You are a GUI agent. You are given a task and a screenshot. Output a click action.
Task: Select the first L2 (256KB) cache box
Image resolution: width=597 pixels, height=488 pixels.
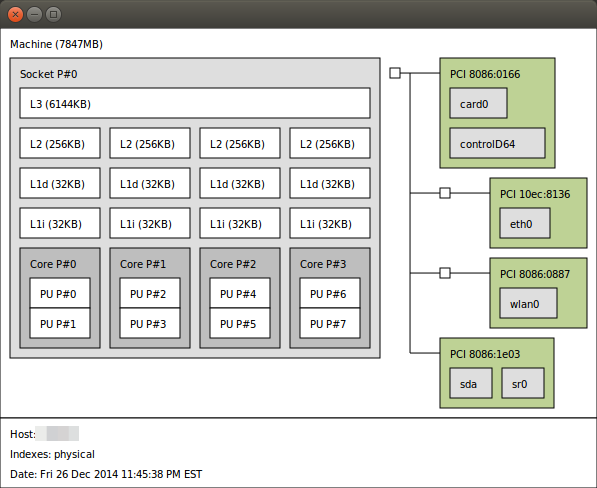(60, 143)
